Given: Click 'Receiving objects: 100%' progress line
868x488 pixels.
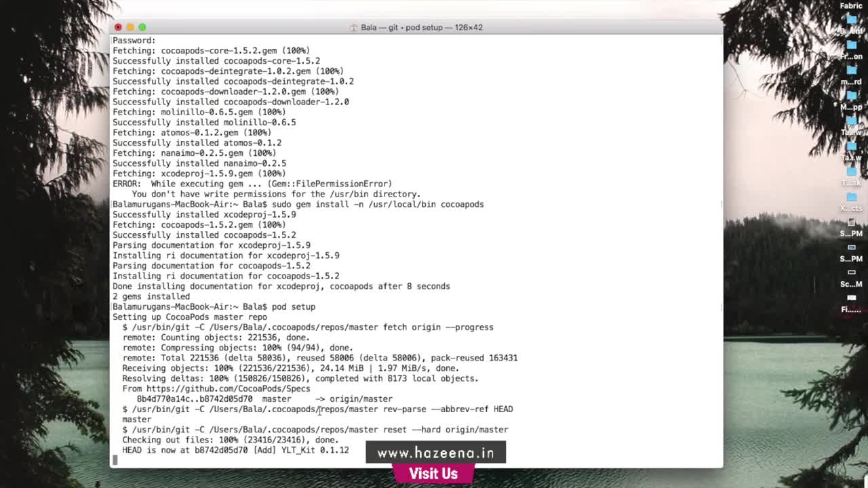Looking at the screenshot, I should (x=291, y=368).
